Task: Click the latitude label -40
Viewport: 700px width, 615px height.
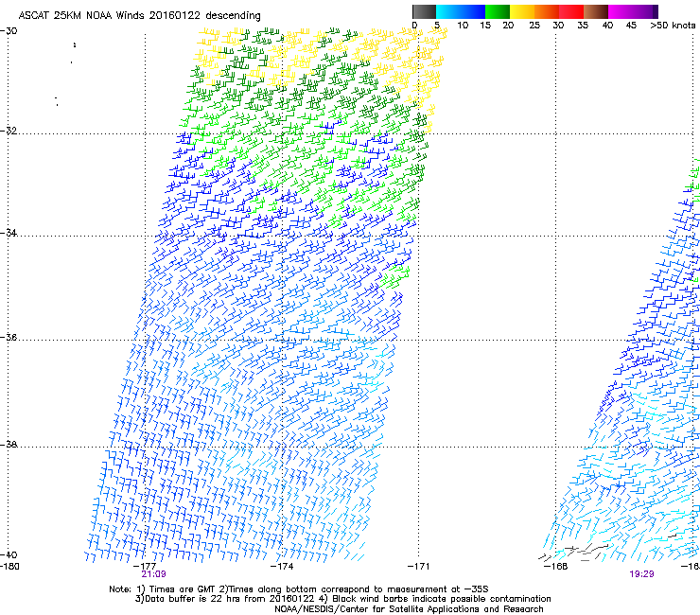Action: 9,554
